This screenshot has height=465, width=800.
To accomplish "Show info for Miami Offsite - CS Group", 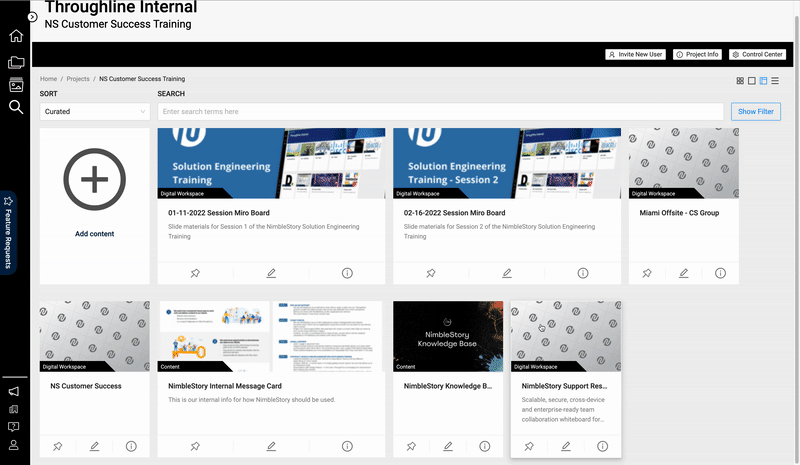I will pos(720,273).
